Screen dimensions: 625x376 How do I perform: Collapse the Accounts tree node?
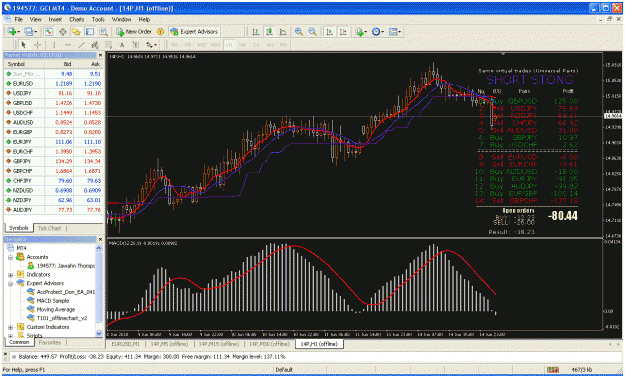(x=11, y=257)
